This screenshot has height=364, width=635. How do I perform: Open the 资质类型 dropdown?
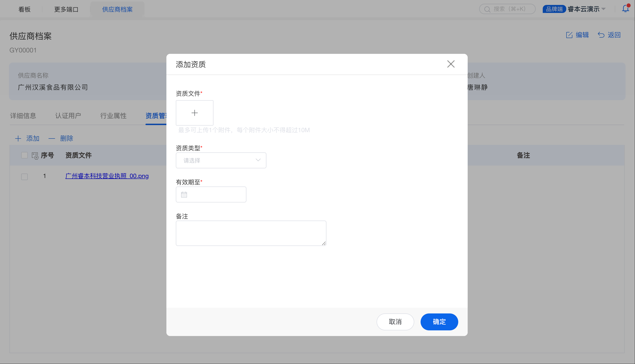point(221,160)
